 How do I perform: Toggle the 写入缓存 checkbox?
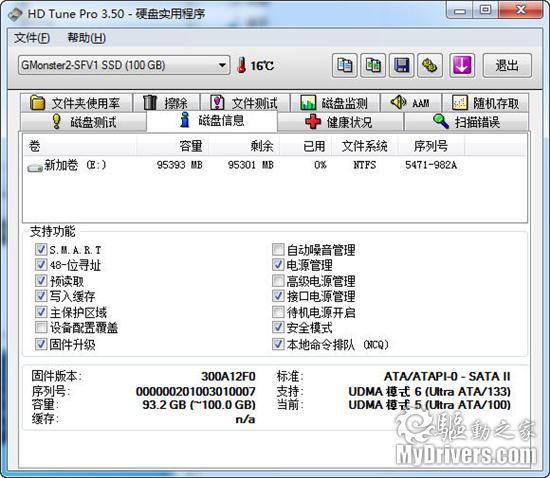tap(41, 296)
